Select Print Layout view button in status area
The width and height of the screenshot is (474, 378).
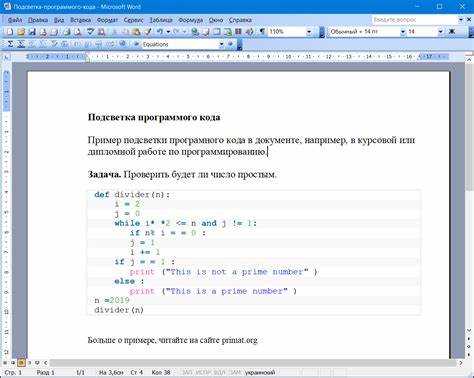(21, 362)
